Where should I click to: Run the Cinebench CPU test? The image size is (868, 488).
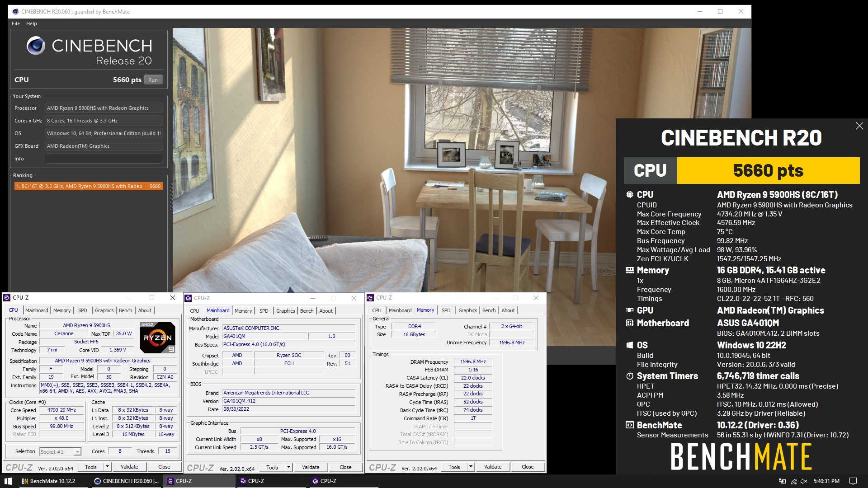point(153,80)
